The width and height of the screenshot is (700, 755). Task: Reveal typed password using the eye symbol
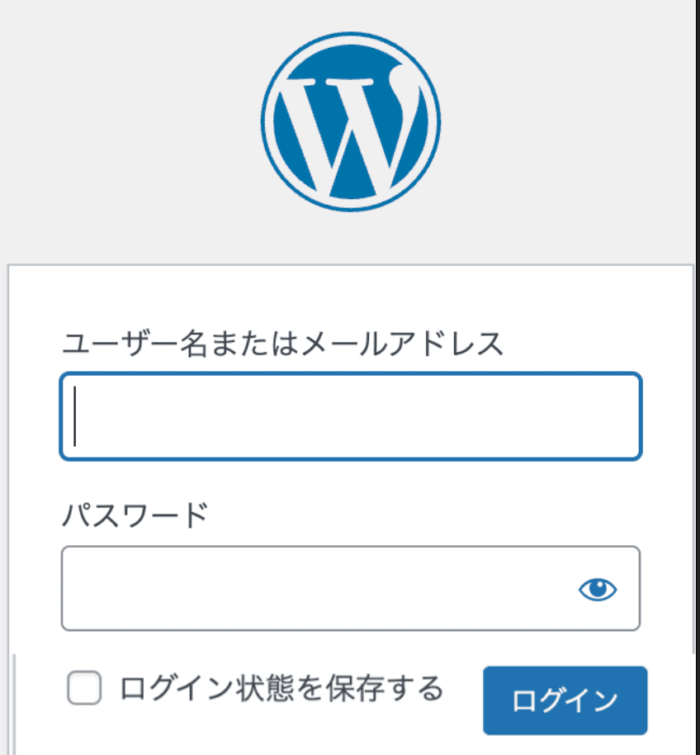pos(598,589)
